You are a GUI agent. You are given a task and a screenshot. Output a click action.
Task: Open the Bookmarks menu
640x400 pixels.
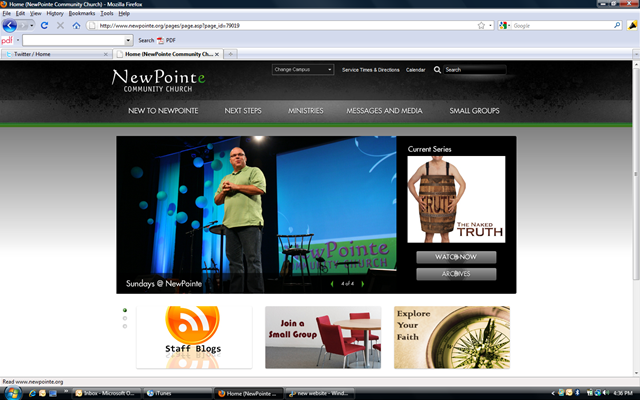pyautogui.click(x=82, y=13)
